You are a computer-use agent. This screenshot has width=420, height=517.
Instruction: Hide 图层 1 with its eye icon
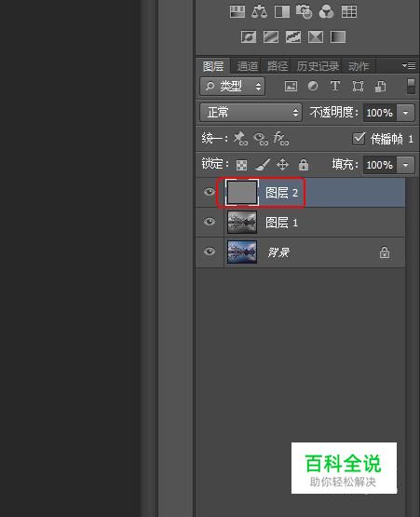(210, 222)
